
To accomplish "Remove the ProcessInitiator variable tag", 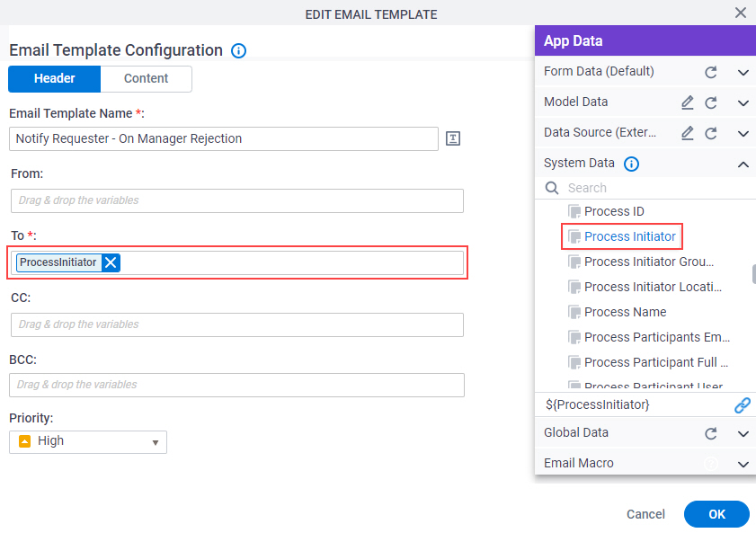I will pyautogui.click(x=111, y=262).
